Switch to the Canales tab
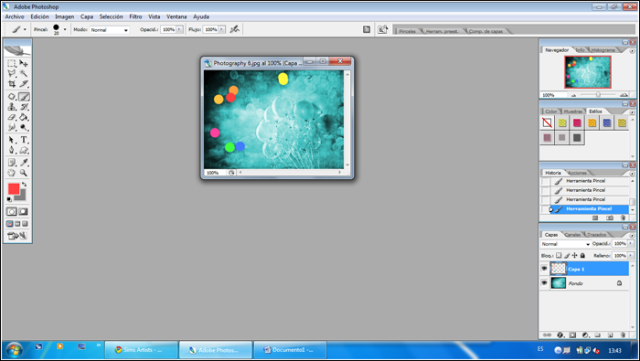 click(x=573, y=235)
